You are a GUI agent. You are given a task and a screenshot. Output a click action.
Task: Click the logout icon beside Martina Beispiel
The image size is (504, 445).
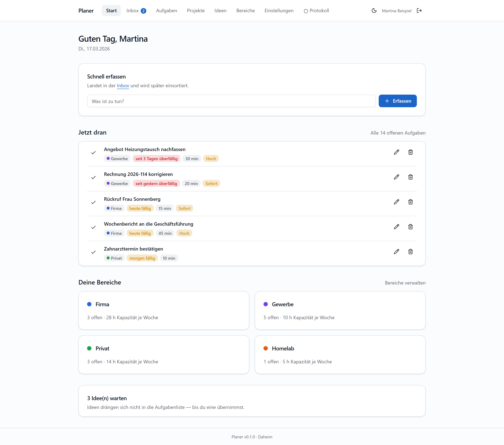pos(419,11)
